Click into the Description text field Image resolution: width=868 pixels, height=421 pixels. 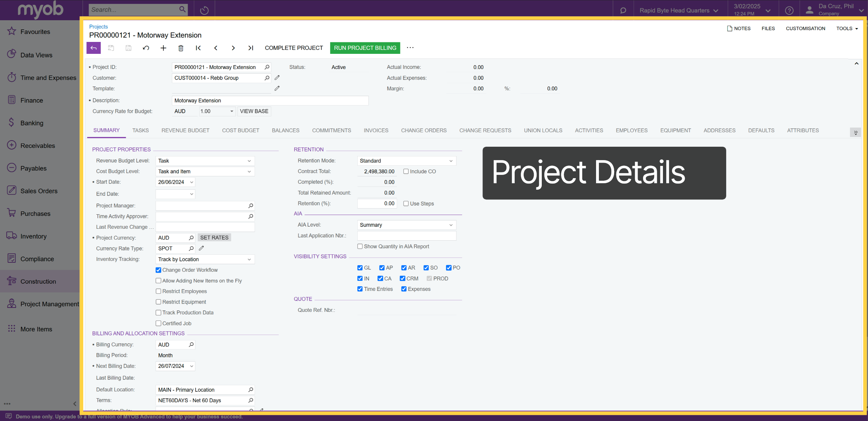tap(270, 100)
